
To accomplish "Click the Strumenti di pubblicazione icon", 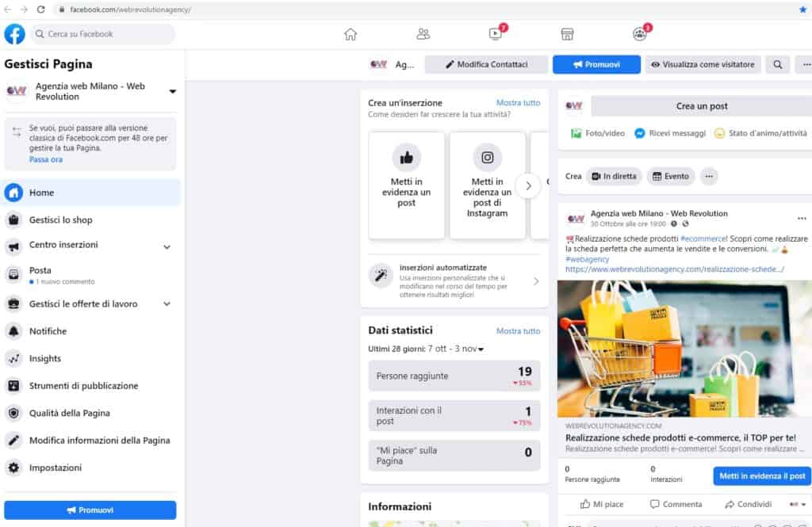I will [x=13, y=386].
